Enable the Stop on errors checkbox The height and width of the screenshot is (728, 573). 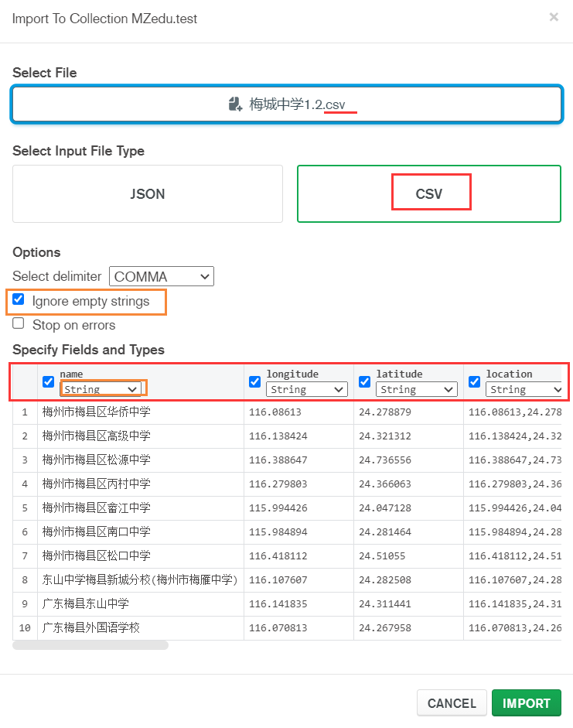click(x=19, y=324)
